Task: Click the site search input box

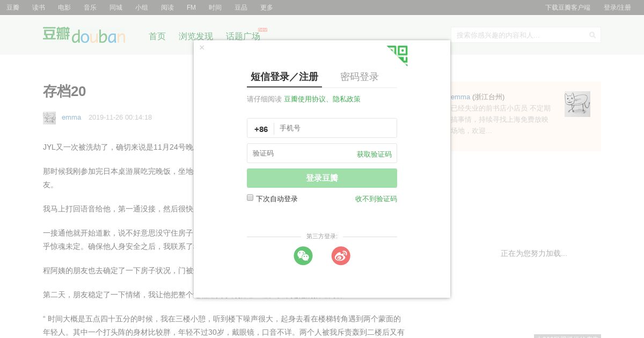Action: [519, 35]
